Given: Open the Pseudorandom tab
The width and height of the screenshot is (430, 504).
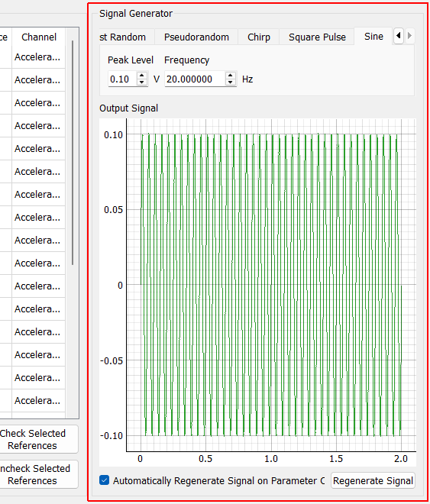Looking at the screenshot, I should 196,37.
